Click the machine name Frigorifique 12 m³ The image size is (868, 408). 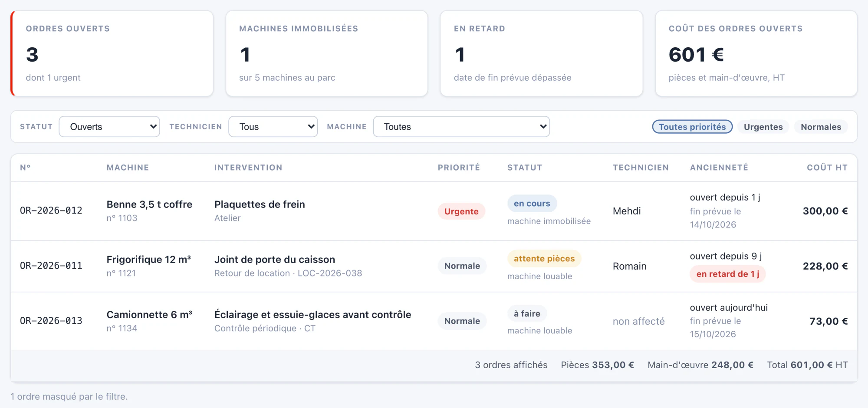149,260
